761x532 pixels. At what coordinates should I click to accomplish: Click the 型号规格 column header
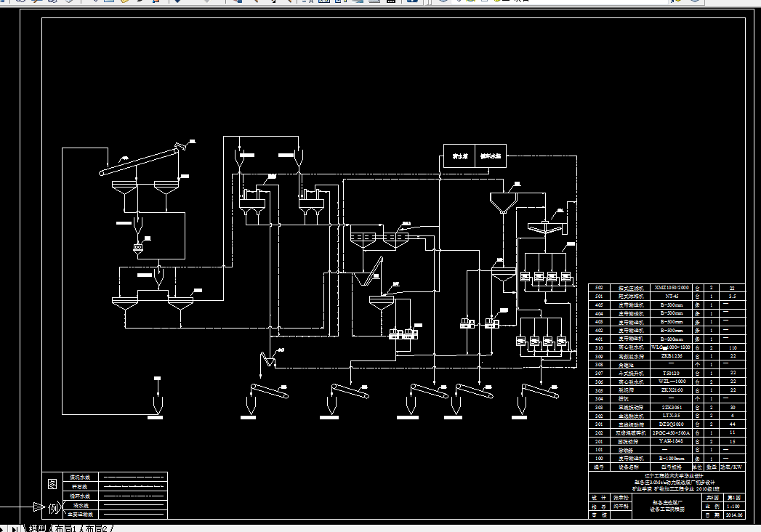(x=671, y=467)
